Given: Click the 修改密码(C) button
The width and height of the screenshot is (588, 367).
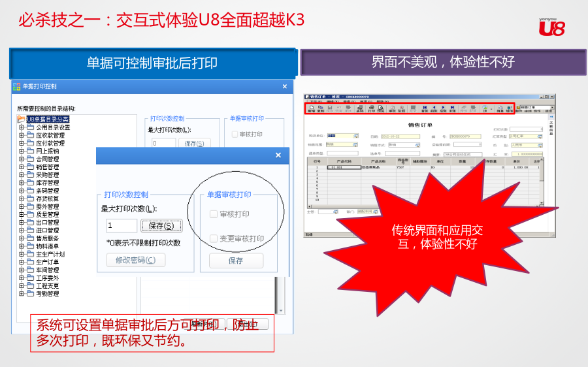Looking at the screenshot, I should point(136,260).
